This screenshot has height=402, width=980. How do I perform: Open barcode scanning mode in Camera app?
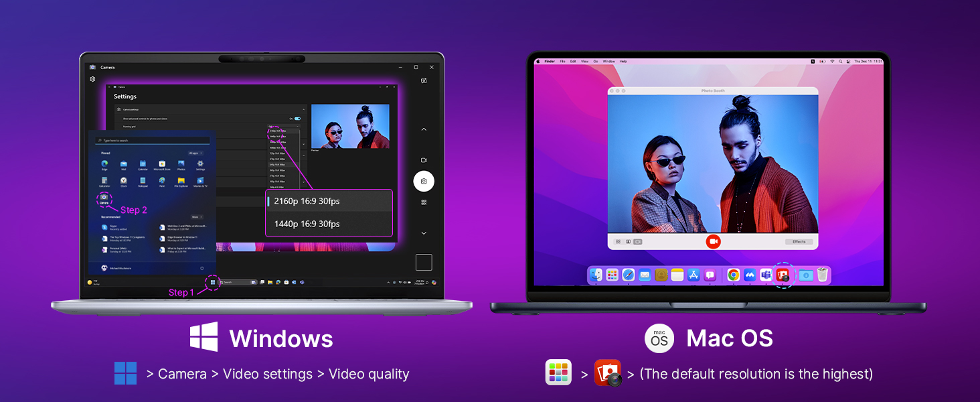[424, 201]
